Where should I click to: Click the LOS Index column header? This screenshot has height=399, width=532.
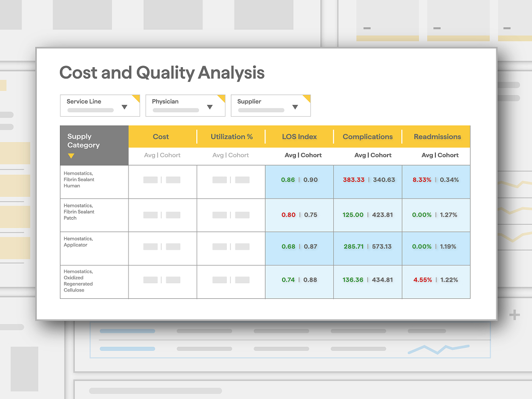299,136
